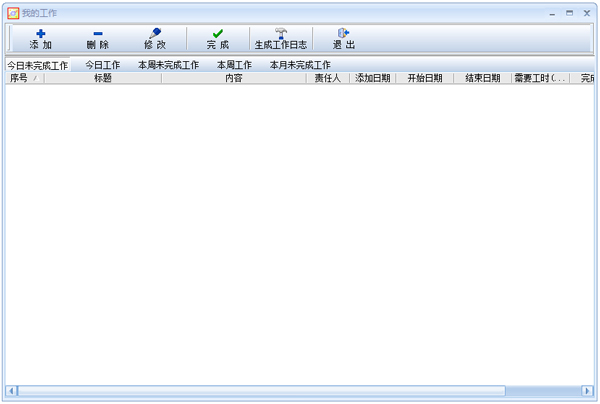Click the horizontal scrollbar right arrow
Screen dimensions: 600x404
point(588,391)
